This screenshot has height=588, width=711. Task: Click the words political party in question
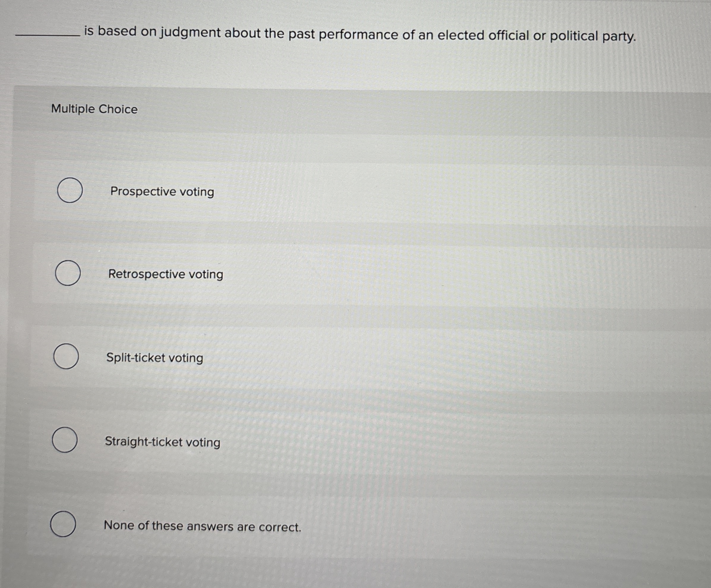(x=592, y=37)
